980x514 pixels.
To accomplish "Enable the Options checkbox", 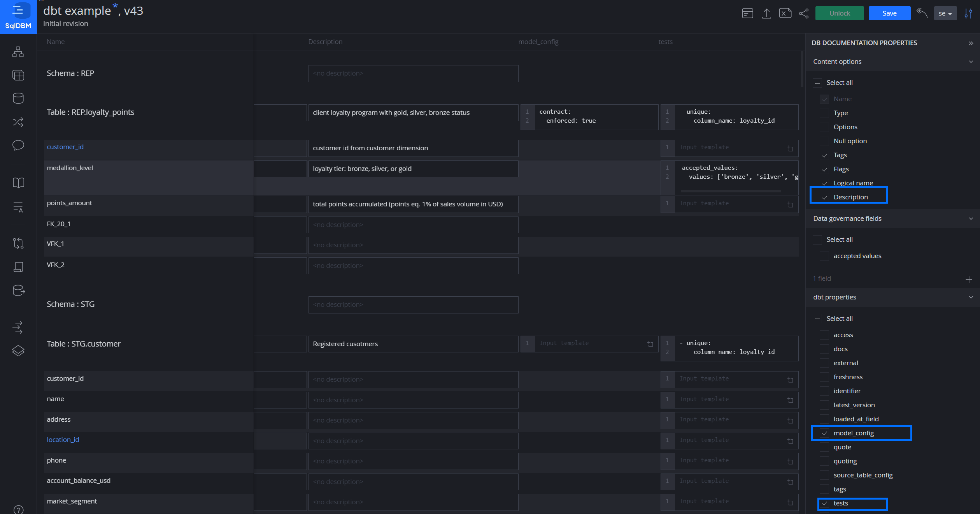I will click(824, 127).
